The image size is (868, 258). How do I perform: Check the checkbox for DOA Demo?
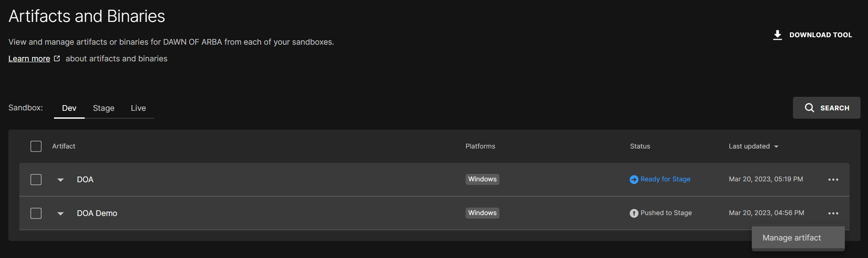[36, 213]
